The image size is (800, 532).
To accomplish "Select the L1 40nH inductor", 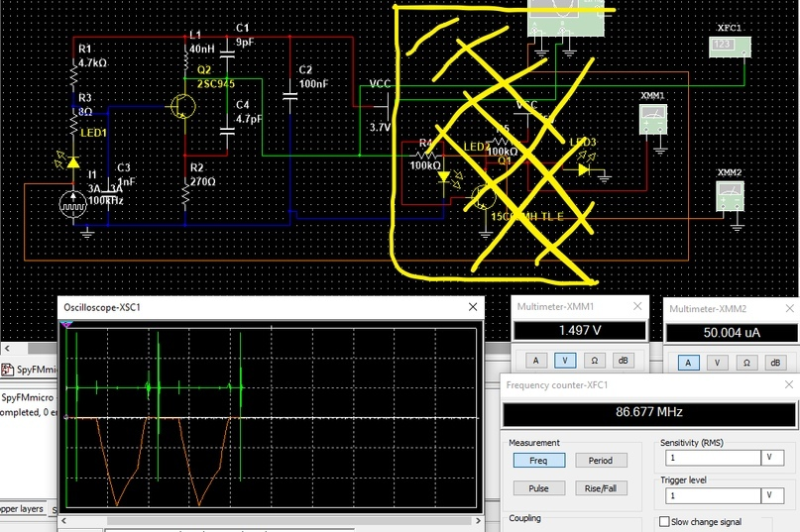I will point(185,62).
